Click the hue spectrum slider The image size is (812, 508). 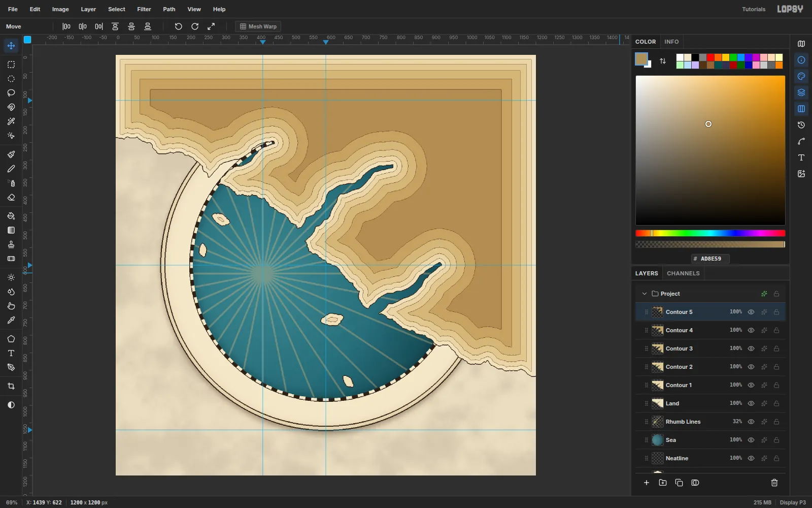point(710,233)
